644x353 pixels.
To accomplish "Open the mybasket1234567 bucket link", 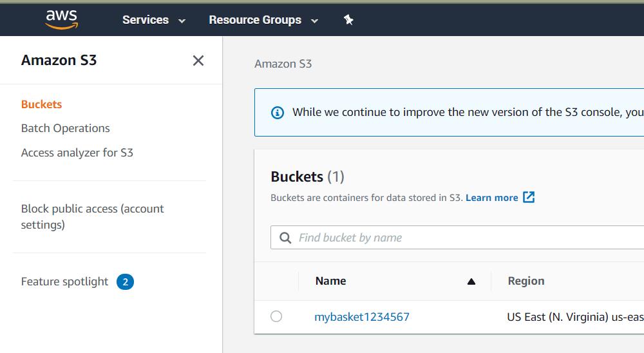I will [x=362, y=317].
